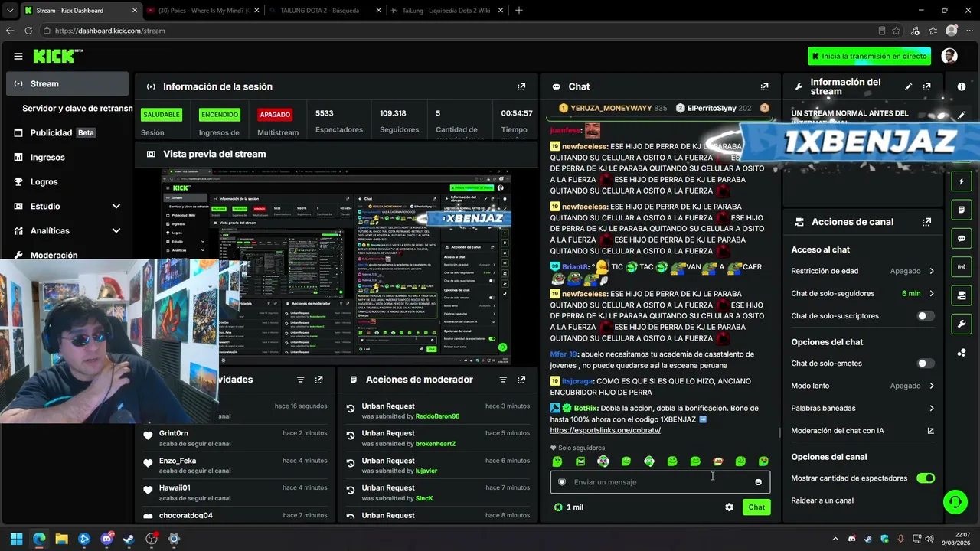
Task: Click the chat panel scrollbar
Action: click(x=778, y=432)
